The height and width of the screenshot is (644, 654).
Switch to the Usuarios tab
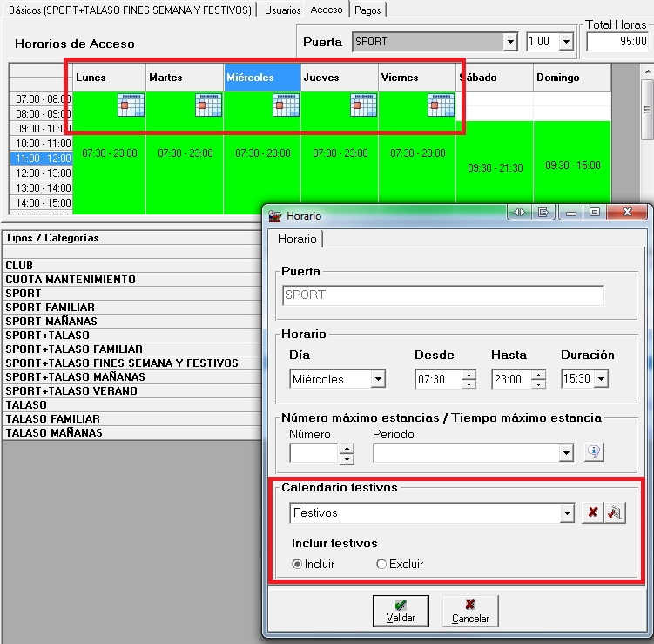click(x=282, y=10)
